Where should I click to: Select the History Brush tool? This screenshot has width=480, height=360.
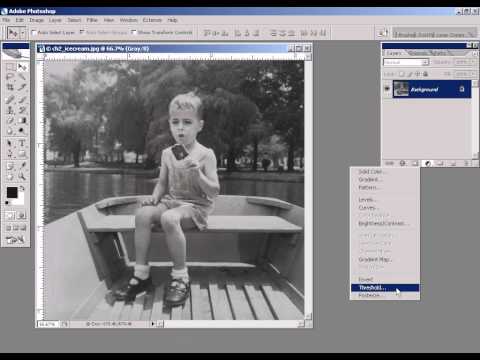[22, 109]
